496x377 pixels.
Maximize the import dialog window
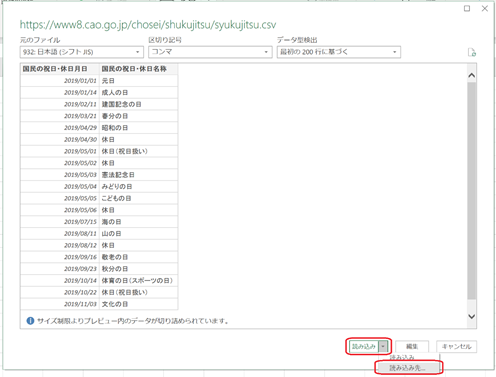pyautogui.click(x=467, y=8)
